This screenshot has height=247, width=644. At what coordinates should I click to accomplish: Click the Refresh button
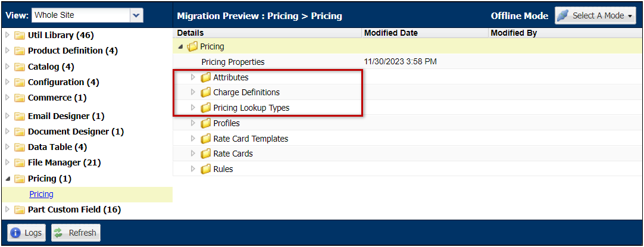pos(76,233)
